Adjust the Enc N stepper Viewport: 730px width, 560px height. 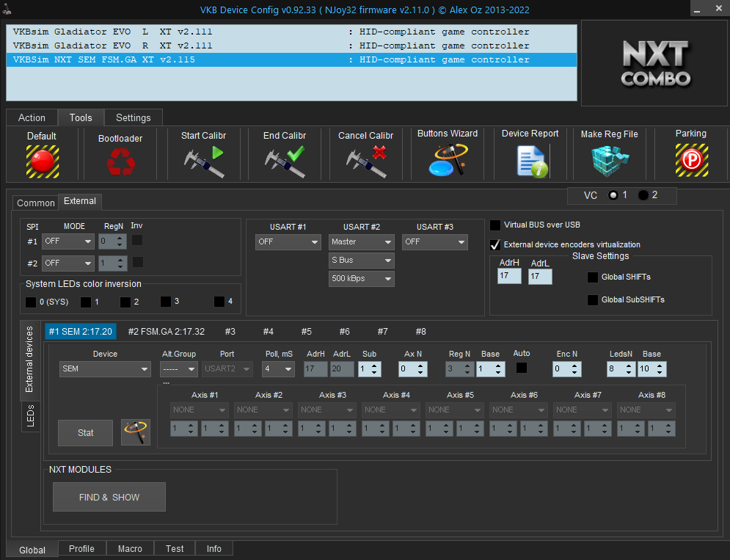(566, 369)
